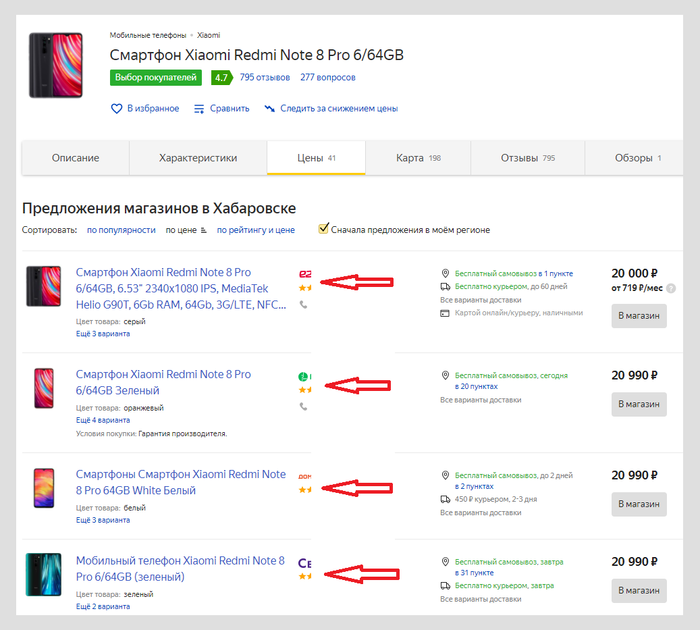This screenshot has height=630, width=700.
Task: Expand Ещё 2 варианта link
Action: tap(103, 607)
